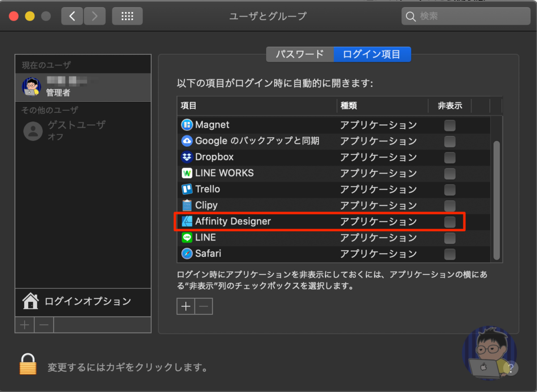
Task: Select the Affinity Designer row name
Action: [x=233, y=221]
